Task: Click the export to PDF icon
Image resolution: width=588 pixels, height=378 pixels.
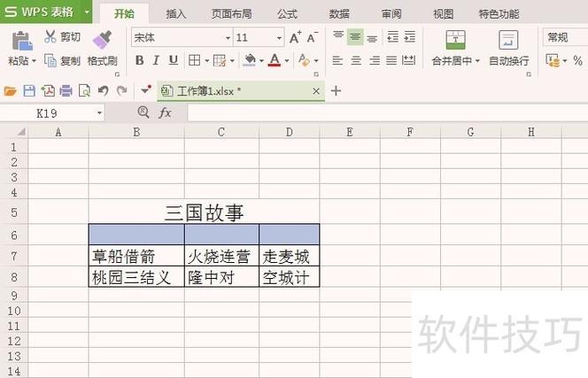Action: point(48,91)
